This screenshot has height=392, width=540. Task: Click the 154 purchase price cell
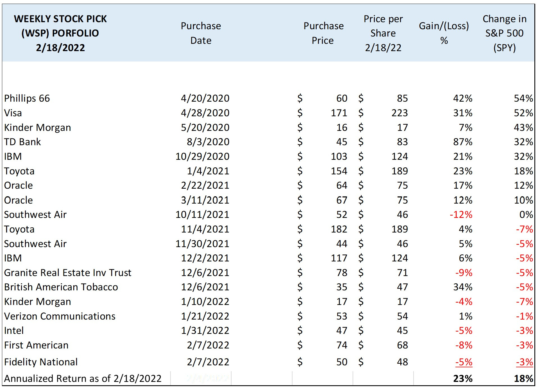[339, 171]
